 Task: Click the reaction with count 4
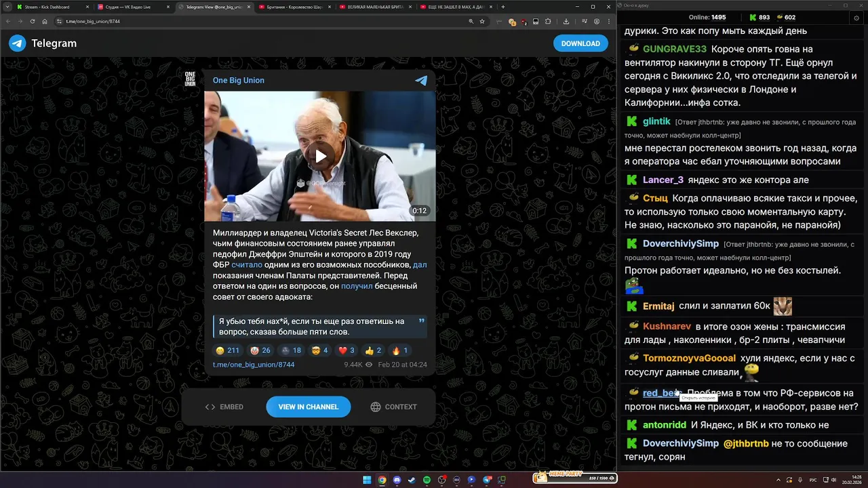pyautogui.click(x=319, y=350)
